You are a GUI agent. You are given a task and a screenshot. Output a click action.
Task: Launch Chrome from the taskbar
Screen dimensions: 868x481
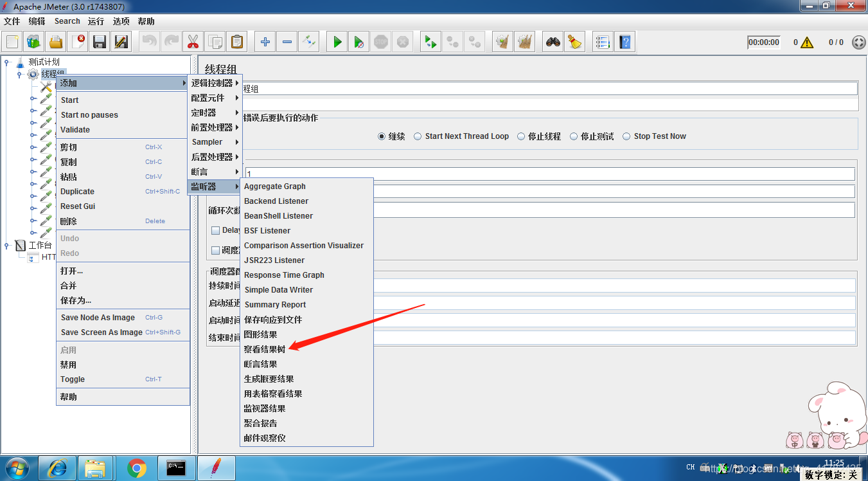pos(137,468)
